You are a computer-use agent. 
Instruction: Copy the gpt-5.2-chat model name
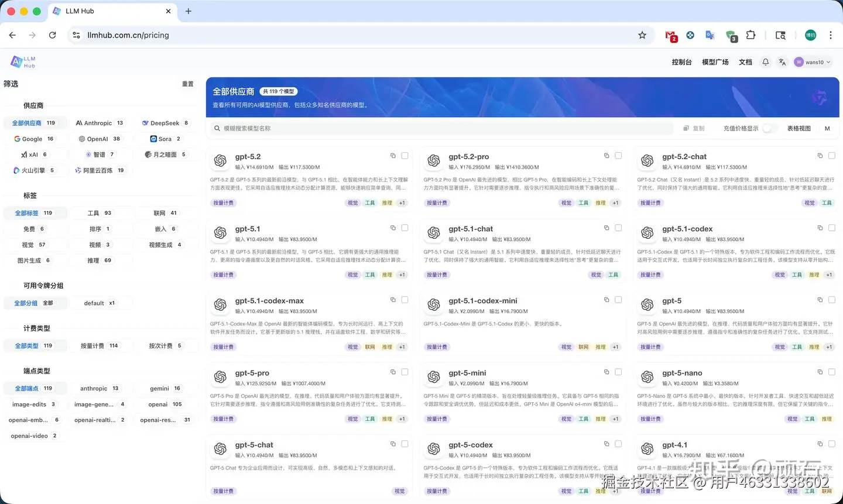click(820, 156)
